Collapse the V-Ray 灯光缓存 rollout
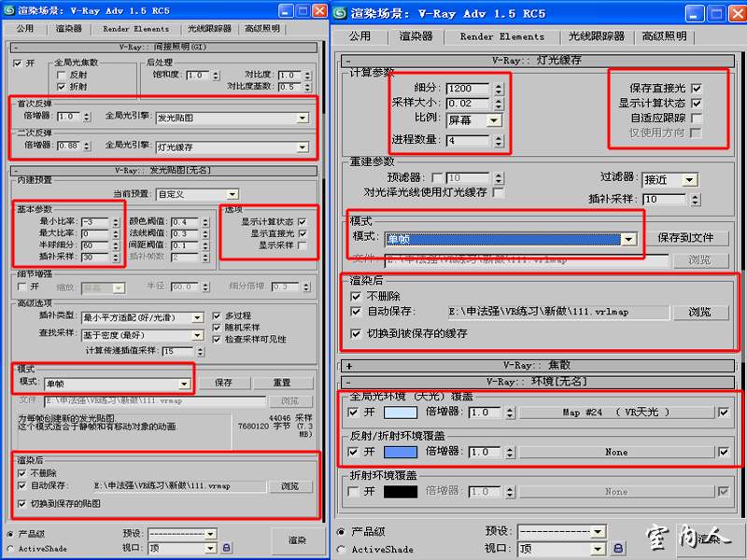 point(538,61)
